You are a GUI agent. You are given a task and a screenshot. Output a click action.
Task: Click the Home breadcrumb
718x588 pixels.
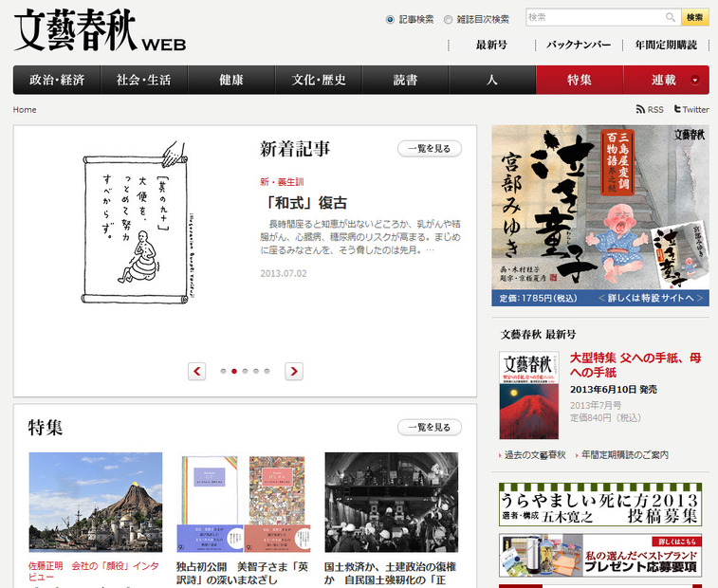(x=25, y=109)
